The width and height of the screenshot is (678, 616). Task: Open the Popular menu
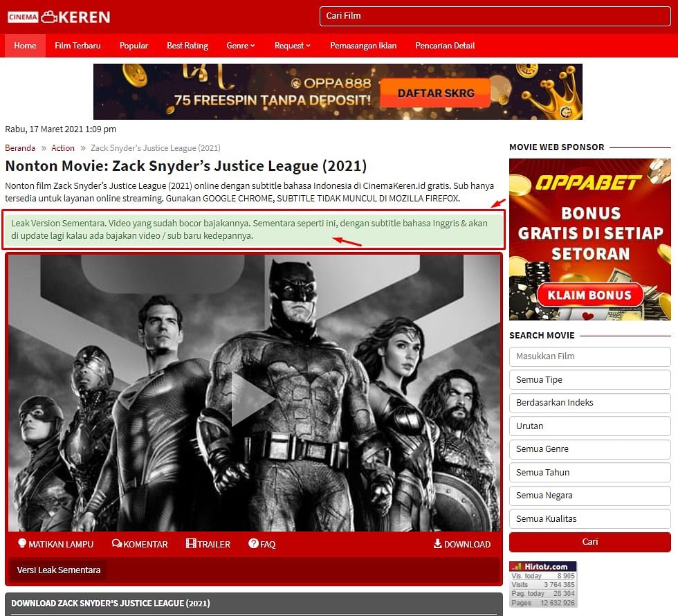[134, 46]
